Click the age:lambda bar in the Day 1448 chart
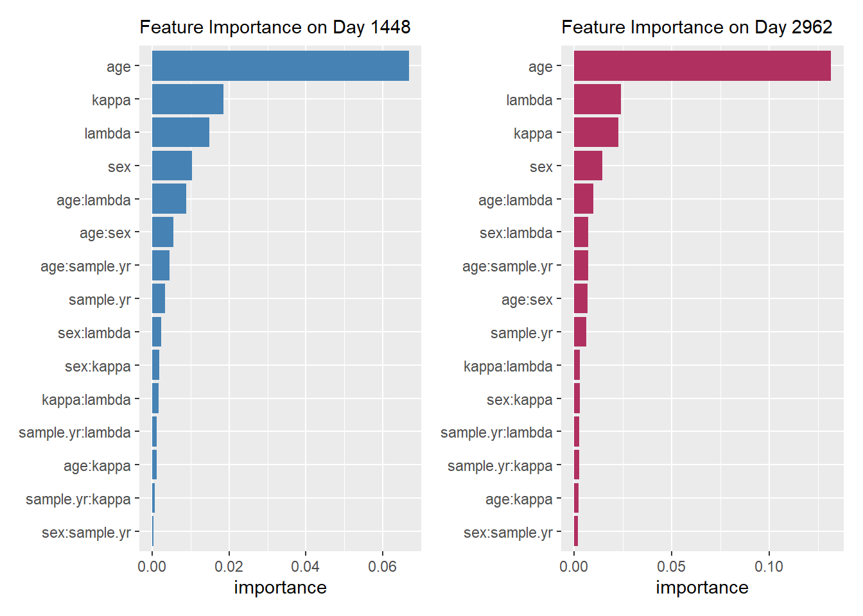Screen dimensions: 863x616 pos(169,199)
